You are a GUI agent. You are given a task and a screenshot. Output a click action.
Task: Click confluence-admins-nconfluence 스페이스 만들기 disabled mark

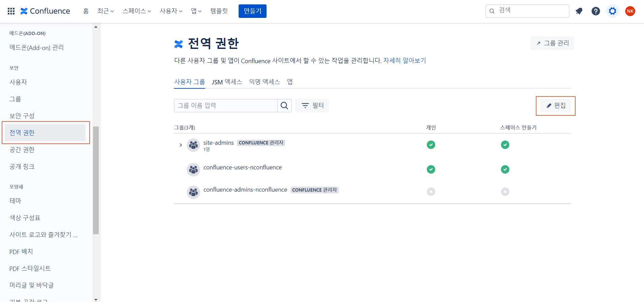505,192
